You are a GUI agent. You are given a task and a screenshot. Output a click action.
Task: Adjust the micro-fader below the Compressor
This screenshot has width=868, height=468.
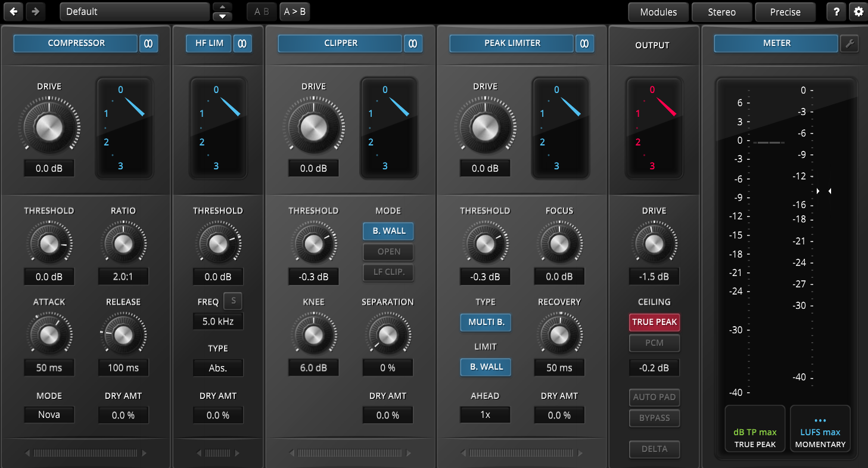point(85,453)
